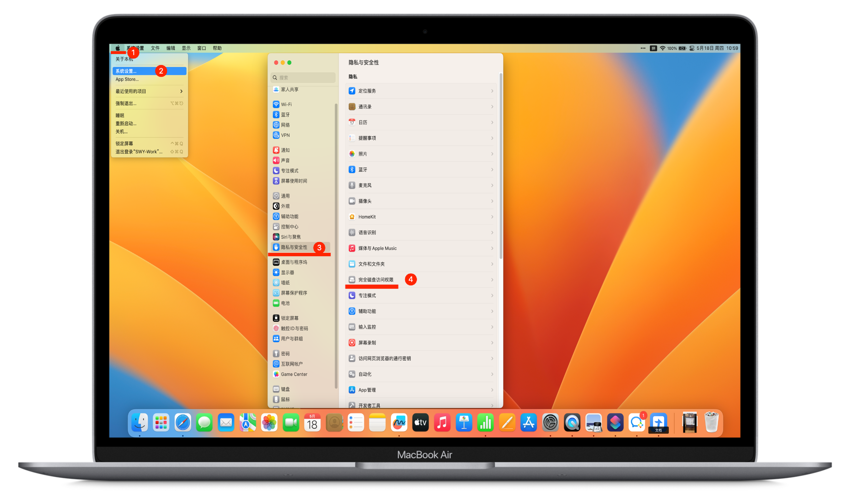The height and width of the screenshot is (504, 851).
Task: Open App Store from the Dock
Action: click(529, 422)
